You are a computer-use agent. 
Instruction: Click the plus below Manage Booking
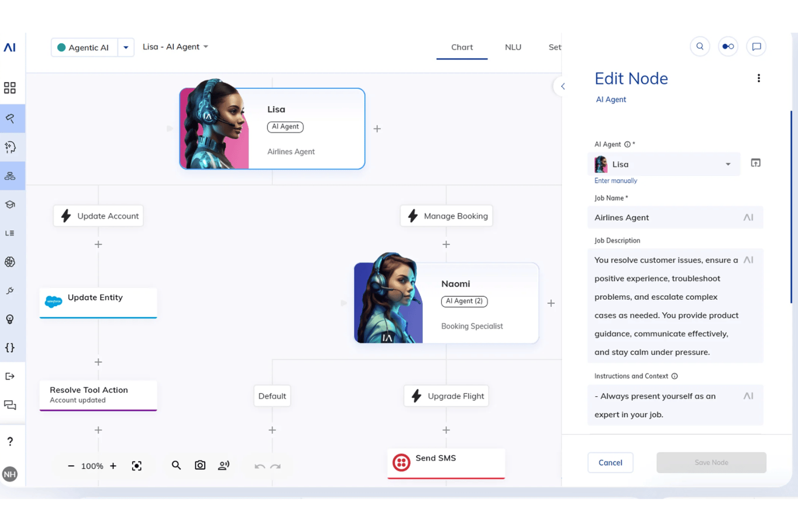pyautogui.click(x=446, y=244)
